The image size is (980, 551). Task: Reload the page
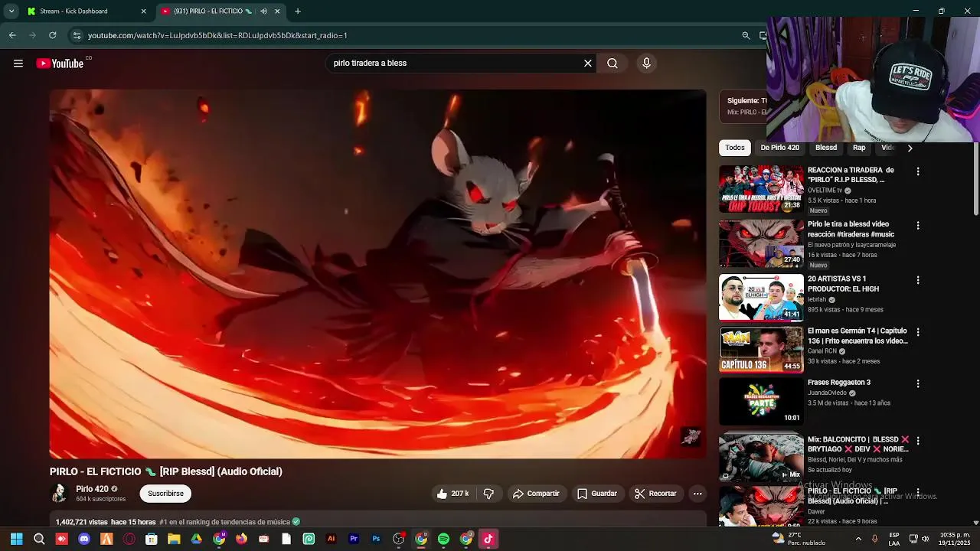[x=52, y=35]
